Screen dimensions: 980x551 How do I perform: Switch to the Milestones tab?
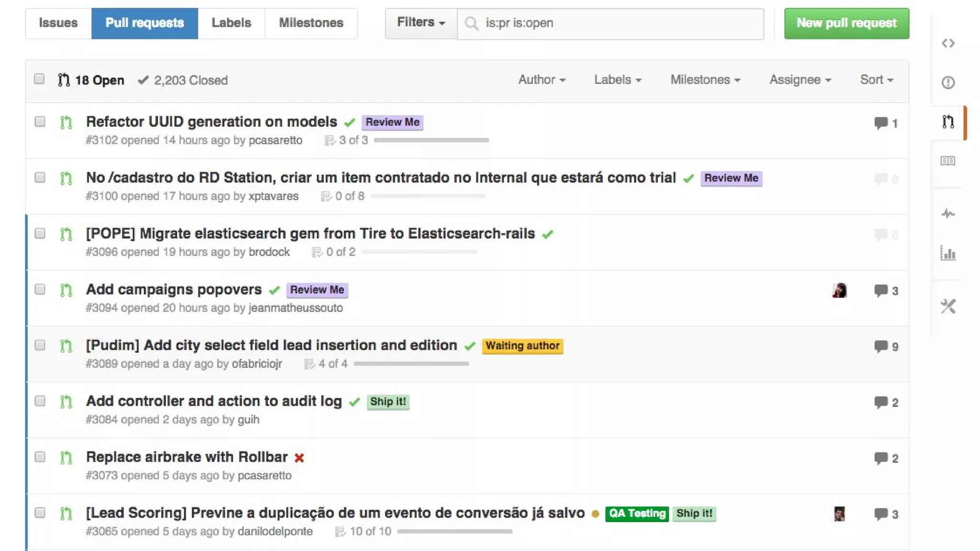[311, 23]
